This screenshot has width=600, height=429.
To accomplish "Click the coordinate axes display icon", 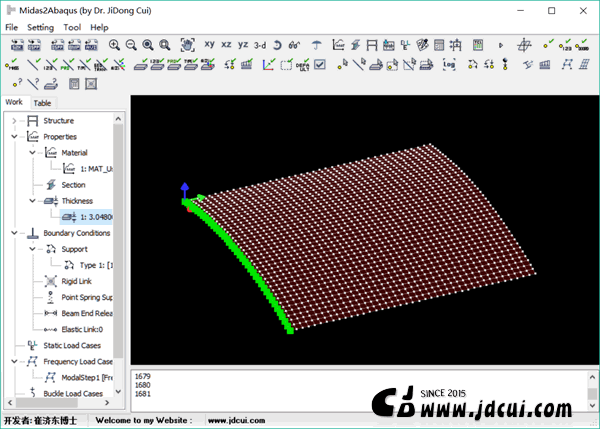I will pyautogui.click(x=268, y=65).
